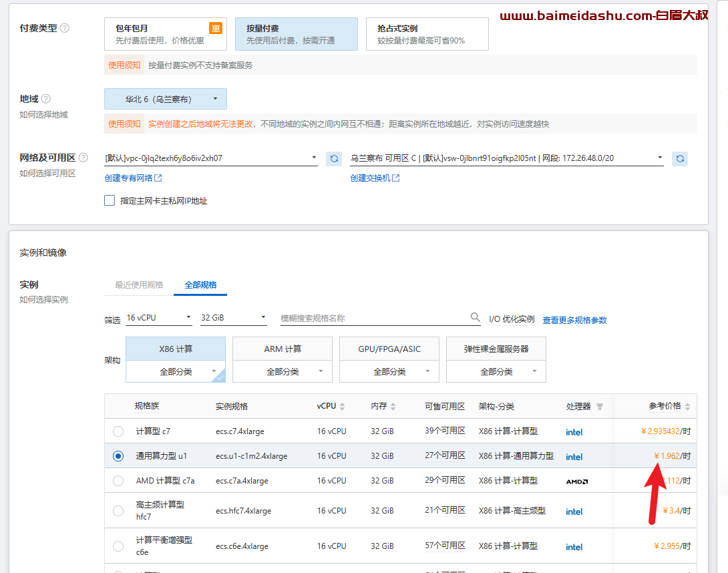728x573 pixels.
Task: Expand 全部分类 under X86 计算
Action: [176, 371]
